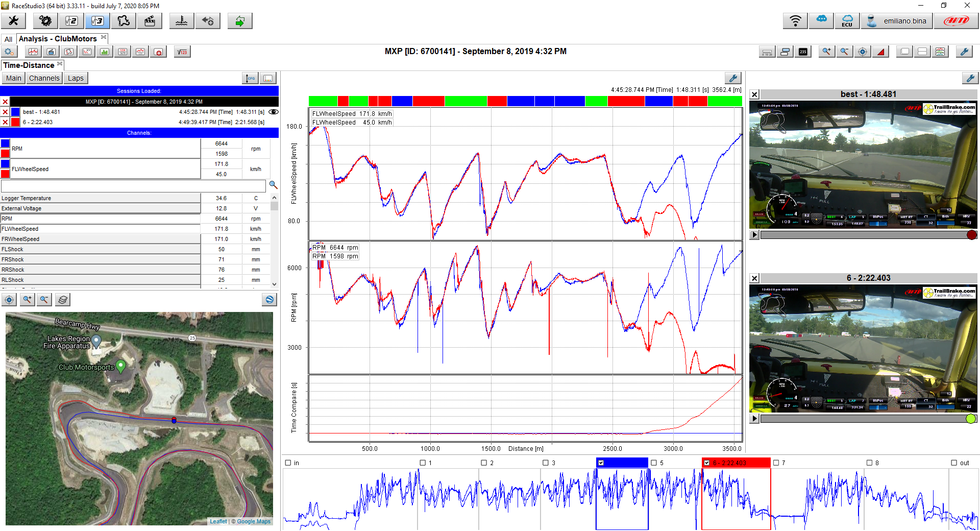The image size is (980, 531).
Task: Add an XY scatter plot layout
Action: point(87,52)
